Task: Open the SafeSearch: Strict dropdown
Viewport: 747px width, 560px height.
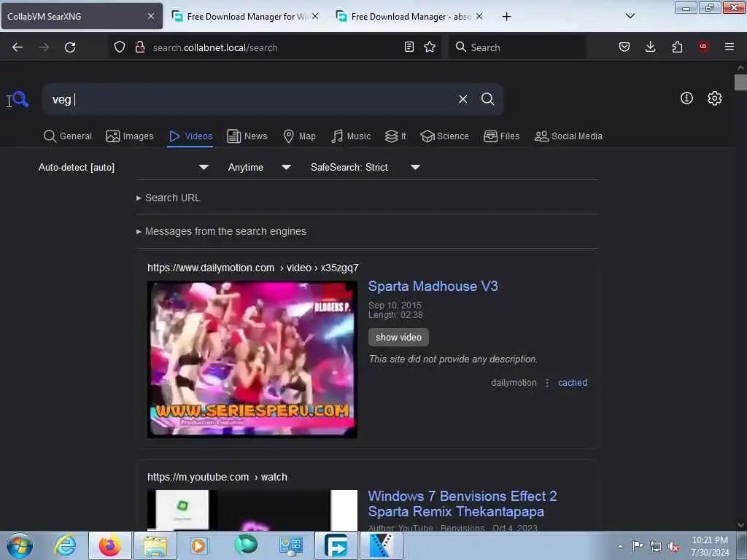Action: (x=365, y=167)
